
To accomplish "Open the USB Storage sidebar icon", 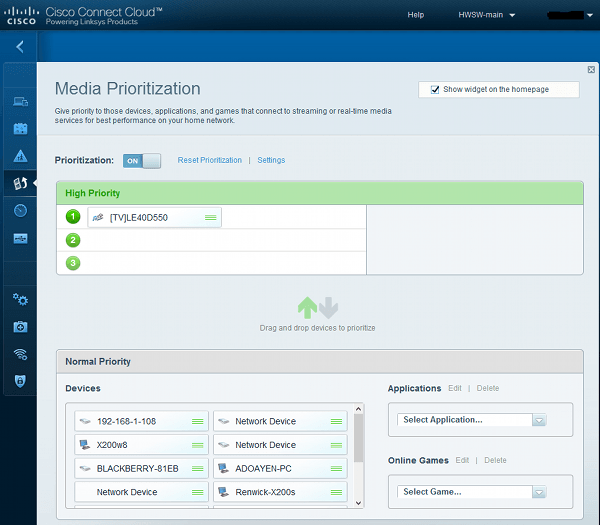I will [20, 238].
